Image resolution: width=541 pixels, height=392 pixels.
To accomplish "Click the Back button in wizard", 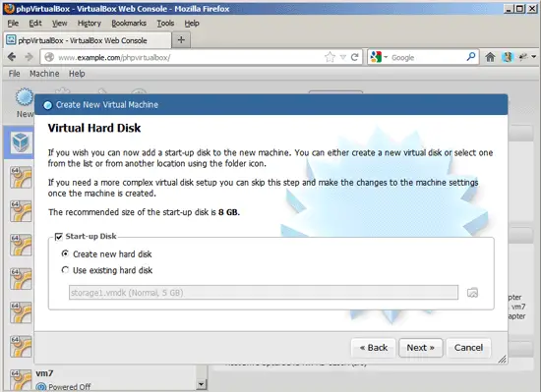I will pos(374,348).
